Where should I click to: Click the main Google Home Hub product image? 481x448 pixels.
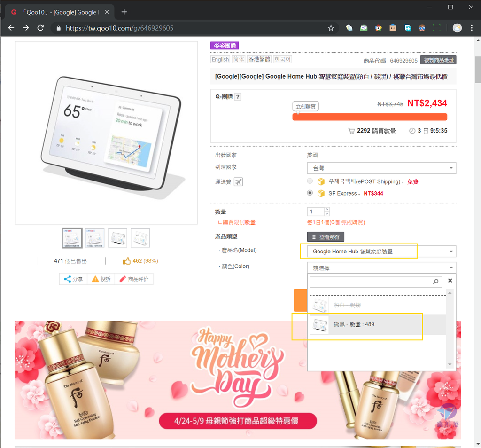click(x=106, y=133)
